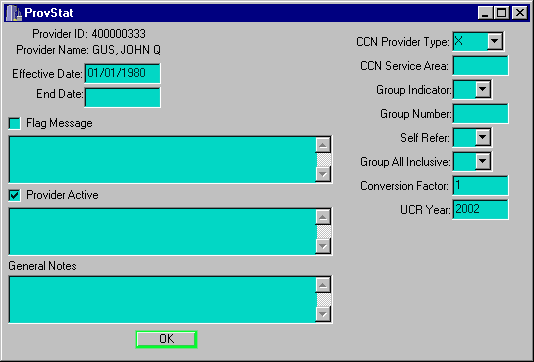The height and width of the screenshot is (362, 534).
Task: Click up arrow of Provider Active notes scrollbar
Action: tap(323, 217)
